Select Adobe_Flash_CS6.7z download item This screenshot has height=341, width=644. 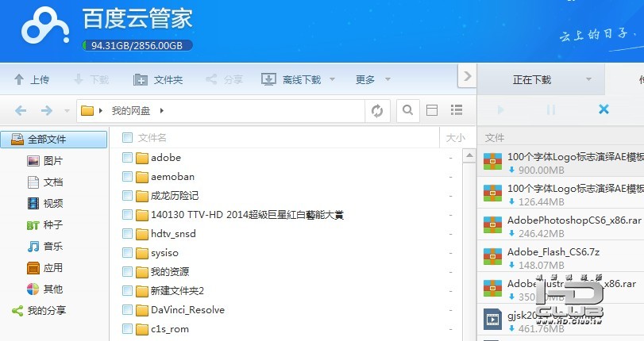coord(561,258)
